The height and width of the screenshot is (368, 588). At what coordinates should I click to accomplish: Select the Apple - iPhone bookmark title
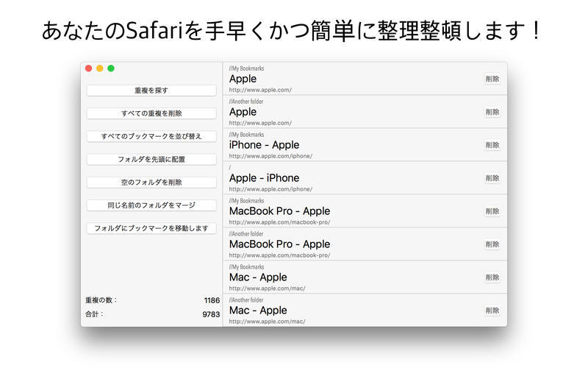265,178
